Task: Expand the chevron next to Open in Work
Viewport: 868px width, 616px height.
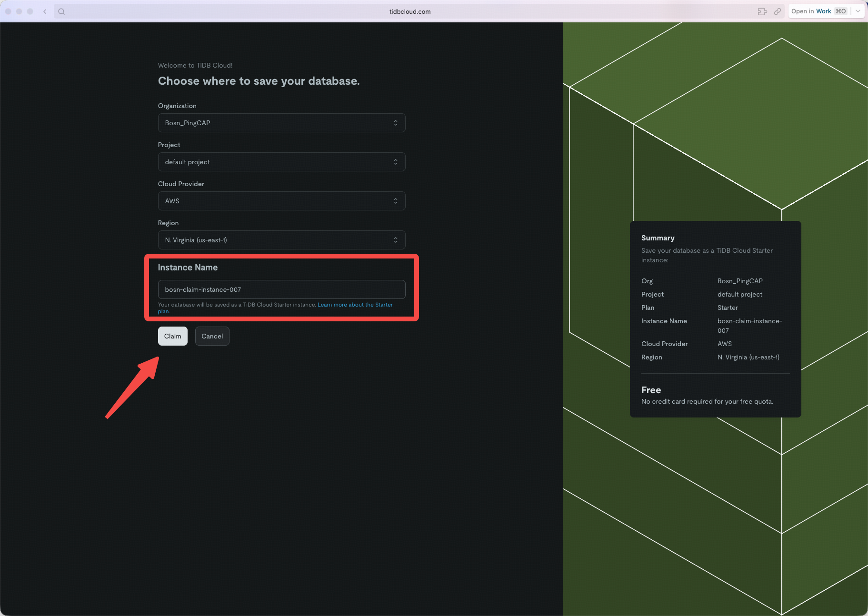Action: tap(858, 11)
